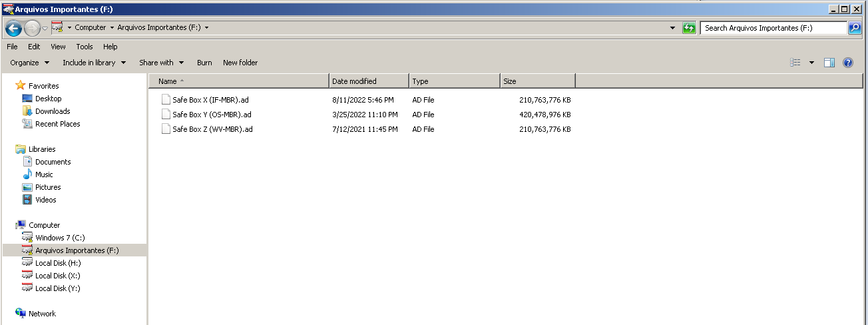868x325 pixels.
Task: Select Safe Box X (IF-MBR).ad file icon
Action: 166,100
